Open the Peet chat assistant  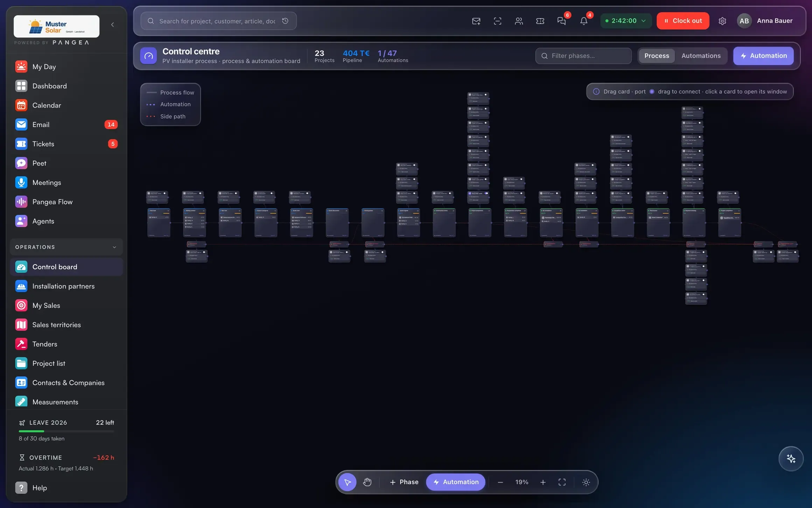pos(66,163)
